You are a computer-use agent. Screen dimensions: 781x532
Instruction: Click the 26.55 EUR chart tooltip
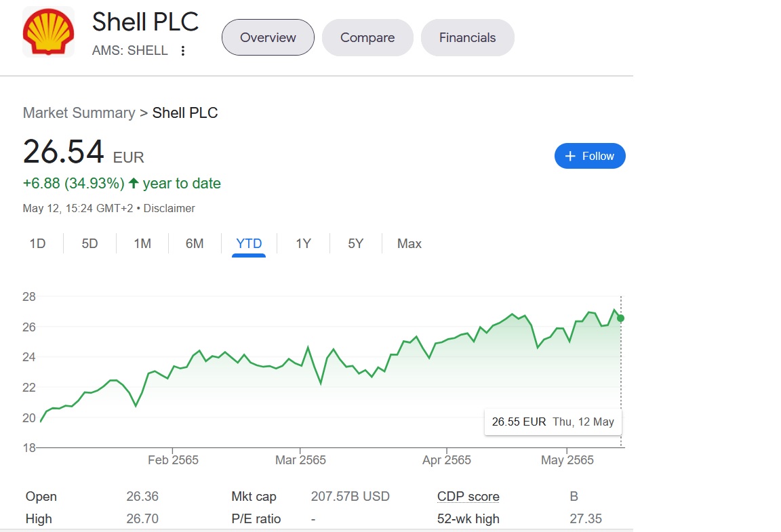[x=553, y=422]
